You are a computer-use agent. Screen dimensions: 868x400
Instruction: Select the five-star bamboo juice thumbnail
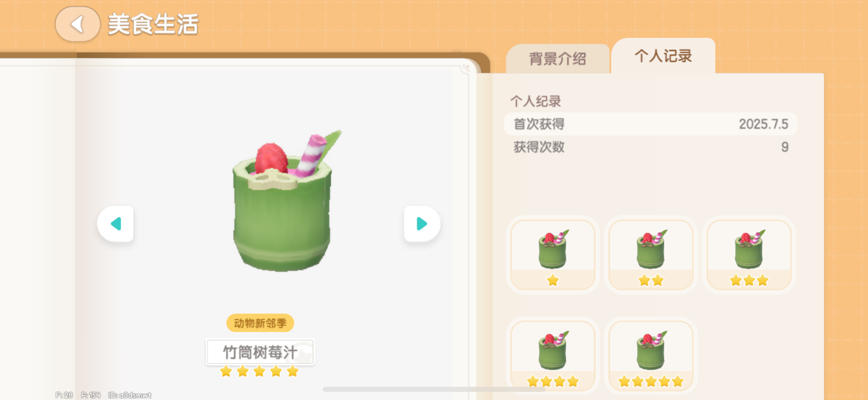point(651,356)
